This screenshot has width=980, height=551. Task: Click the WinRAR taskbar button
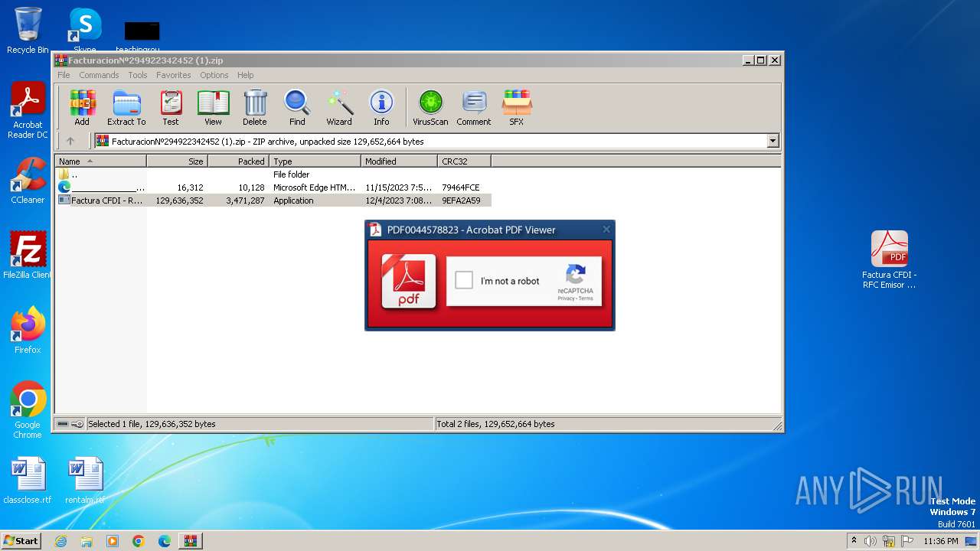(x=191, y=541)
